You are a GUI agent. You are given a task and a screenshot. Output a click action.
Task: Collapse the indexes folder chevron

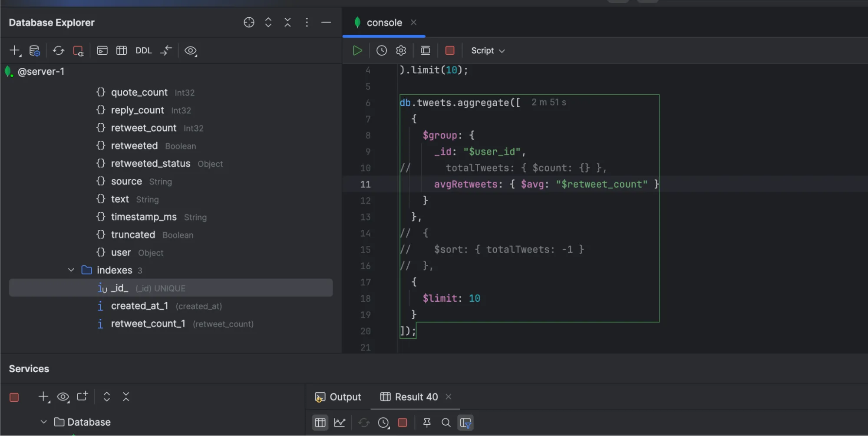[x=71, y=270]
